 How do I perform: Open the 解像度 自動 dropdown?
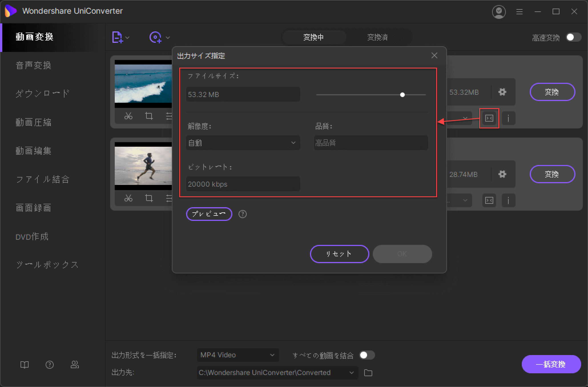(243, 143)
